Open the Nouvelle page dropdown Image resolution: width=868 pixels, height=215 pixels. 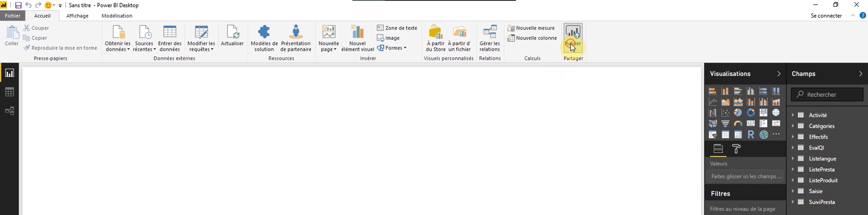(x=328, y=39)
